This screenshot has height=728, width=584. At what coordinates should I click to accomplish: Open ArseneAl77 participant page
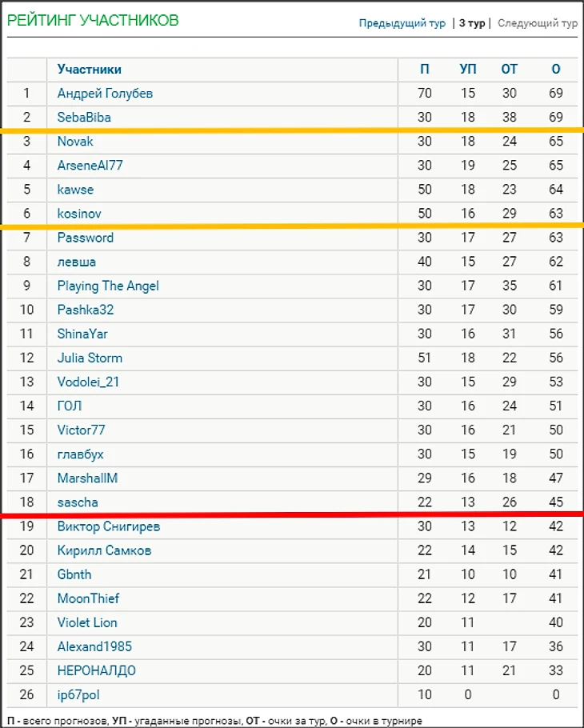click(90, 166)
